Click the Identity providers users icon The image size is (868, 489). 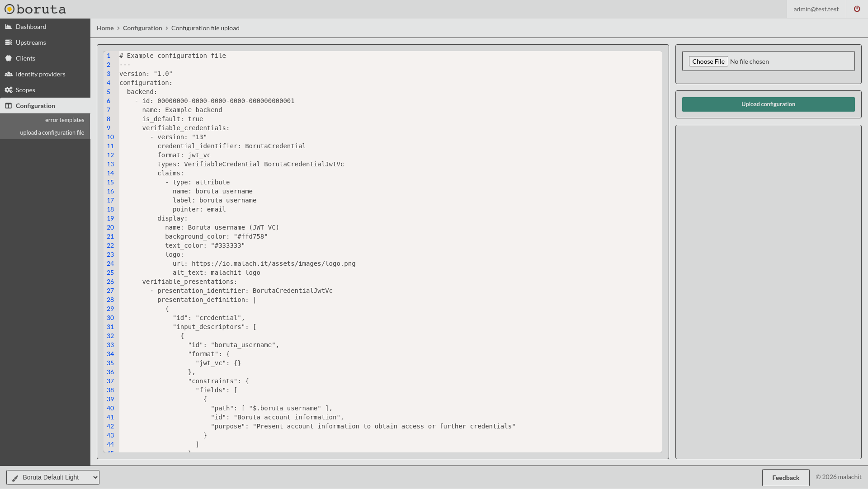[8, 74]
